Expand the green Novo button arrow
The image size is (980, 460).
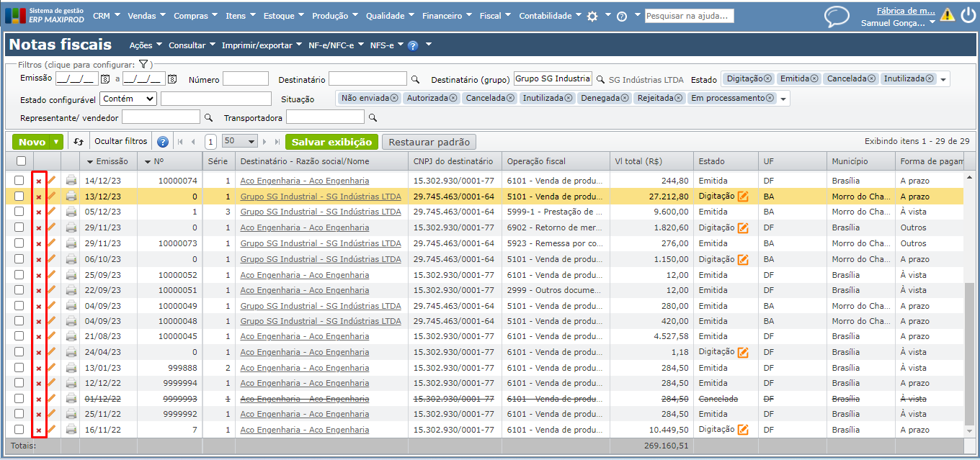[x=56, y=142]
